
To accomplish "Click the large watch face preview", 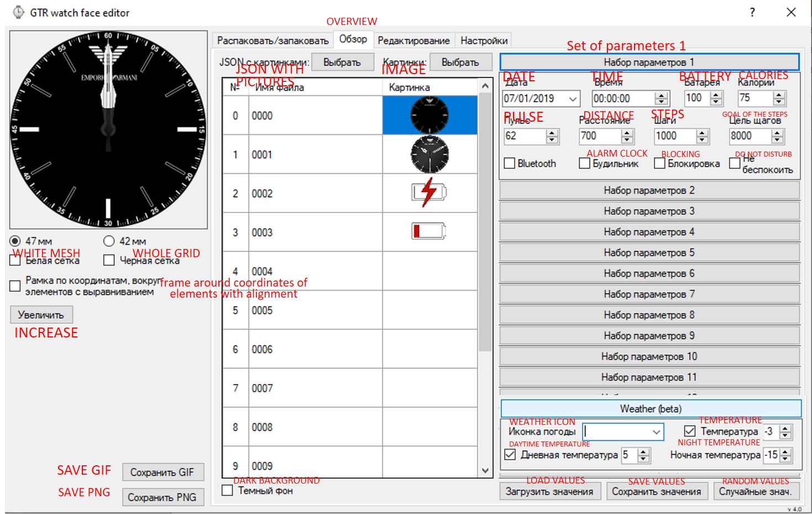I will tap(108, 129).
